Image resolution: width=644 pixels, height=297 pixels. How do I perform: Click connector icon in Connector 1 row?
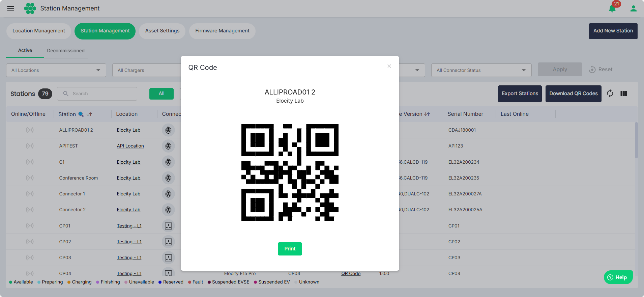click(x=168, y=194)
